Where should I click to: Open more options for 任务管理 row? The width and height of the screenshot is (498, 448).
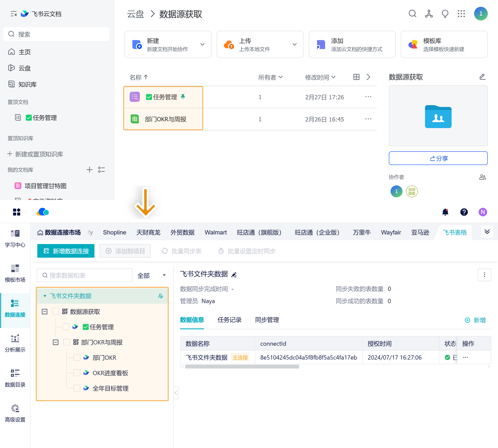(368, 97)
